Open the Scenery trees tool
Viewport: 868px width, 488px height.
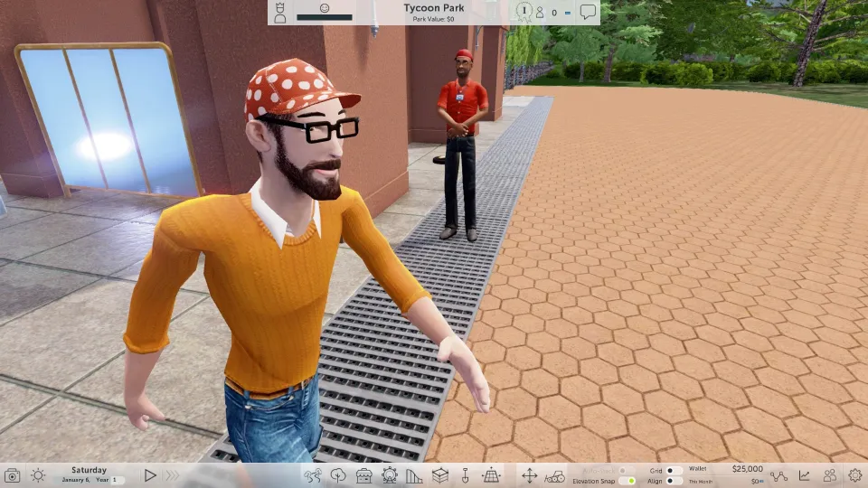339,475
